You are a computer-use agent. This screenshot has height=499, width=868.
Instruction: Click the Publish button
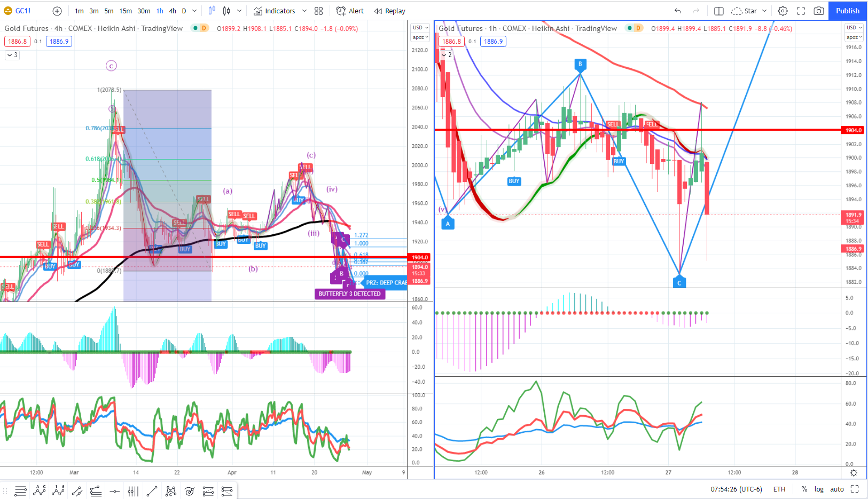pyautogui.click(x=848, y=11)
